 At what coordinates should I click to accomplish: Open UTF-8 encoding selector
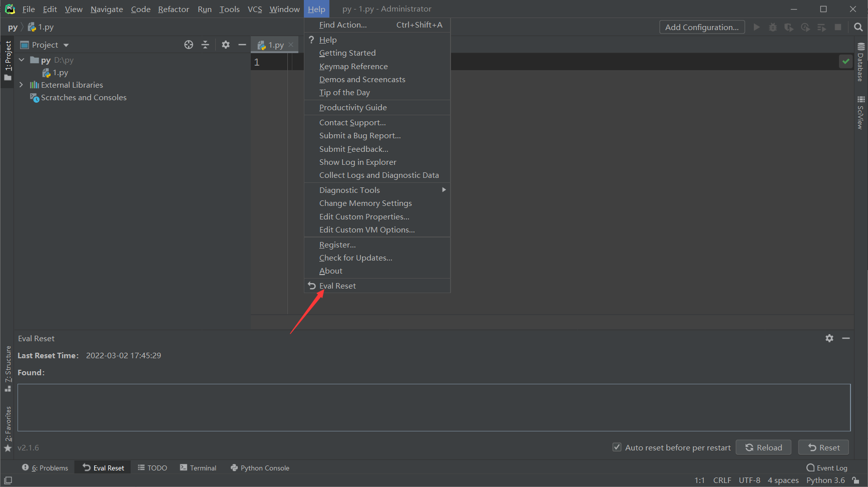[749, 480]
